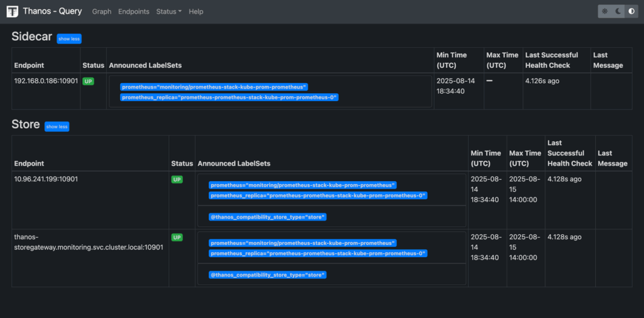Viewport: 644px width, 318px height.
Task: Open the Graph page
Action: click(x=102, y=11)
